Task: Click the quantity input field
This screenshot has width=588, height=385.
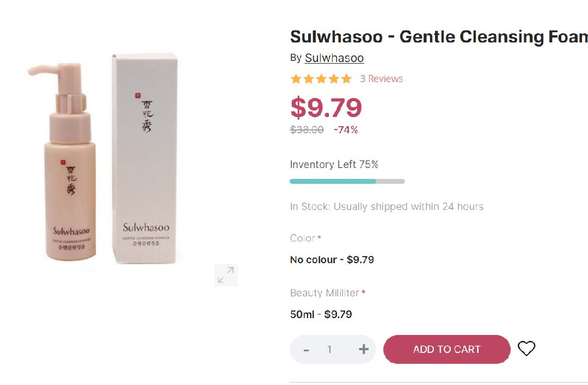Action: point(329,350)
